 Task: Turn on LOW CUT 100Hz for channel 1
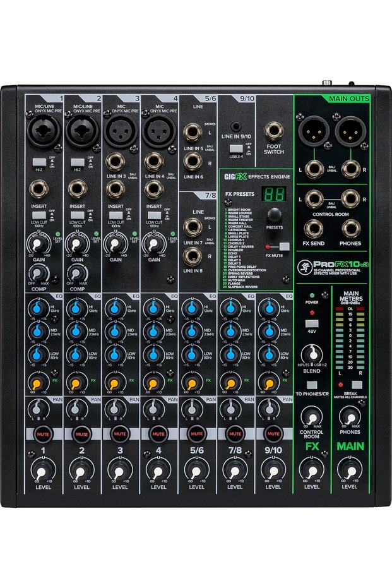tap(39, 215)
